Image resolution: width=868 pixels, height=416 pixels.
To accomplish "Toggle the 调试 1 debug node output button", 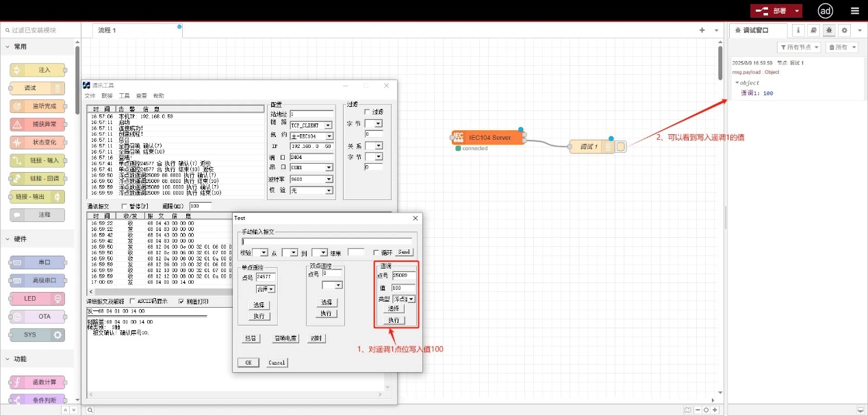I will click(x=621, y=147).
